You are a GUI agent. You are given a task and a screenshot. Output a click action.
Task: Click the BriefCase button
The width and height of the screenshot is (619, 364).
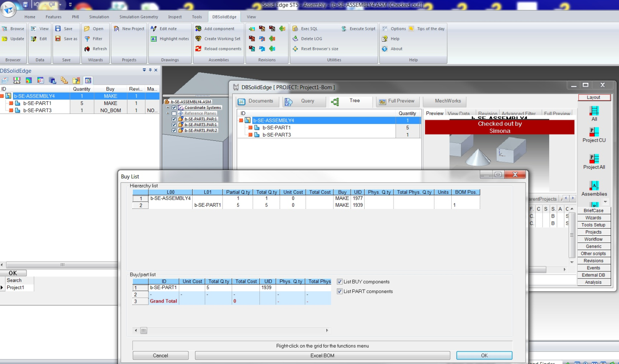594,211
